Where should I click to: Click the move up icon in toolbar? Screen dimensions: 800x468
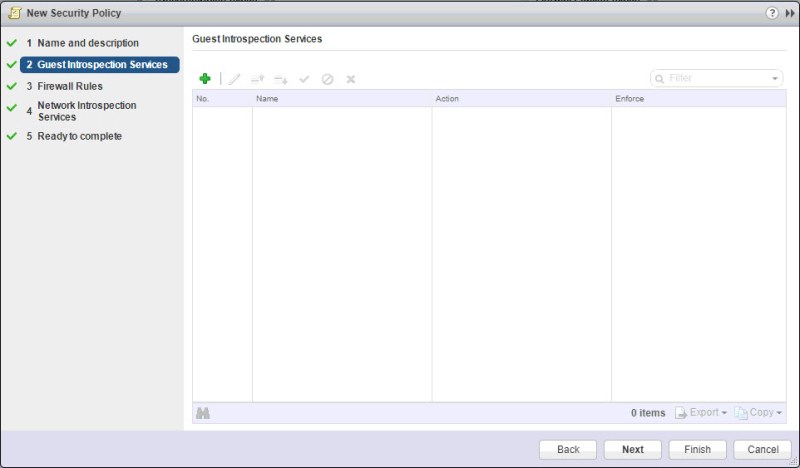(257, 78)
